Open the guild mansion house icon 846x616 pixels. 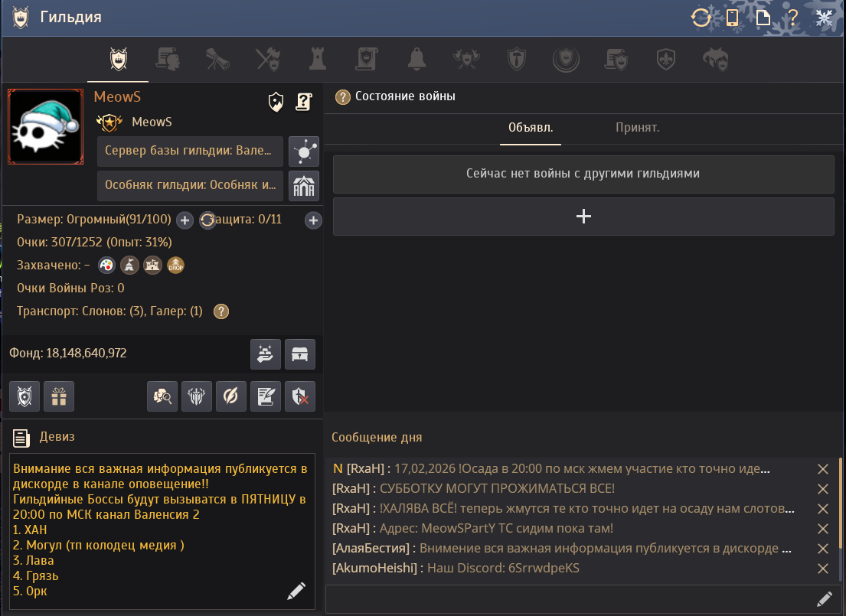304,186
